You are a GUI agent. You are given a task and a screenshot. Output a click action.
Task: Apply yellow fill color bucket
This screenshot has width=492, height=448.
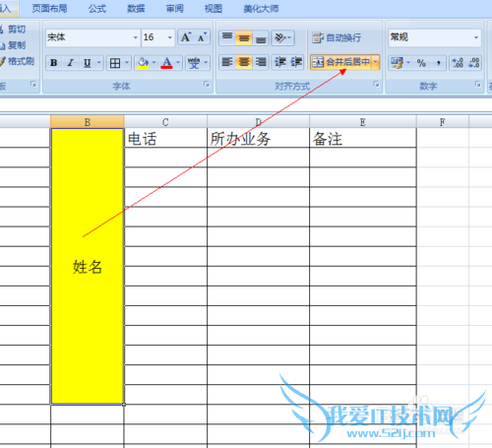tap(143, 63)
